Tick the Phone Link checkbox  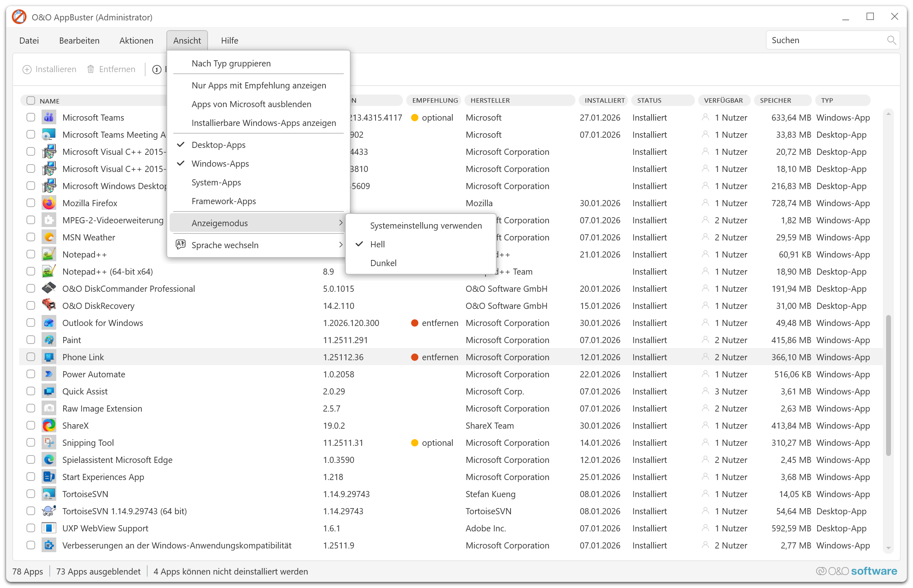(x=31, y=357)
